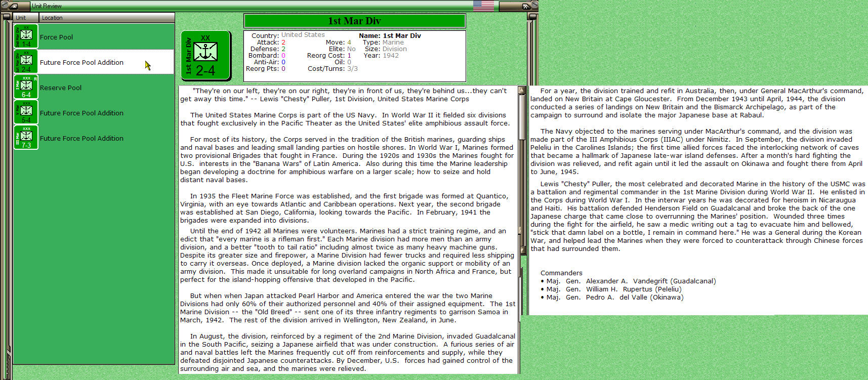Click the Anti-Air value in stats panel
The height and width of the screenshot is (380, 868).
point(283,62)
